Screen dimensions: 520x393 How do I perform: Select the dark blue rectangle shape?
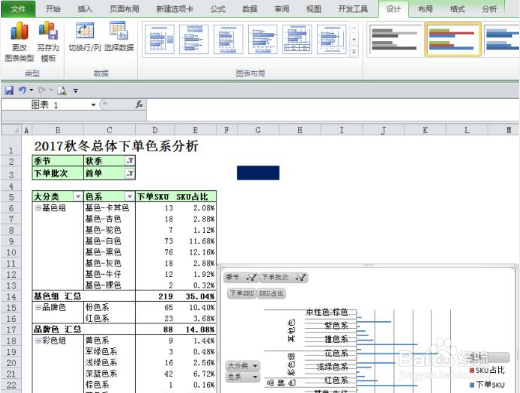point(258,173)
